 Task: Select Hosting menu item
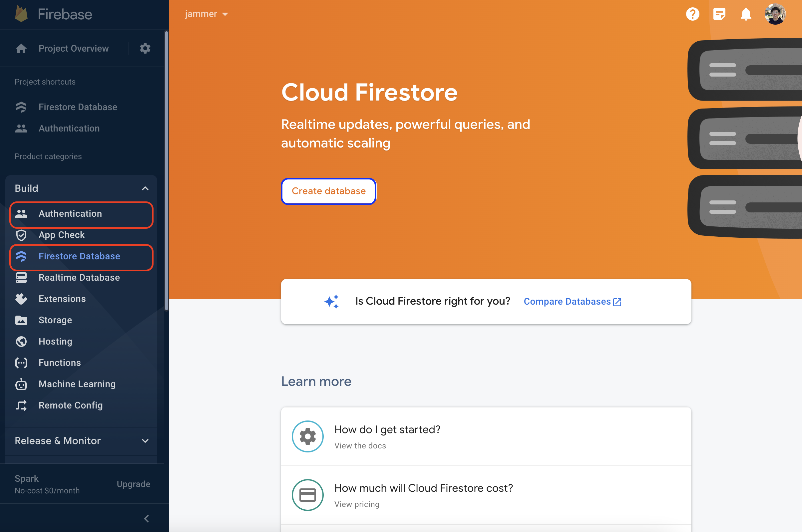82,341
